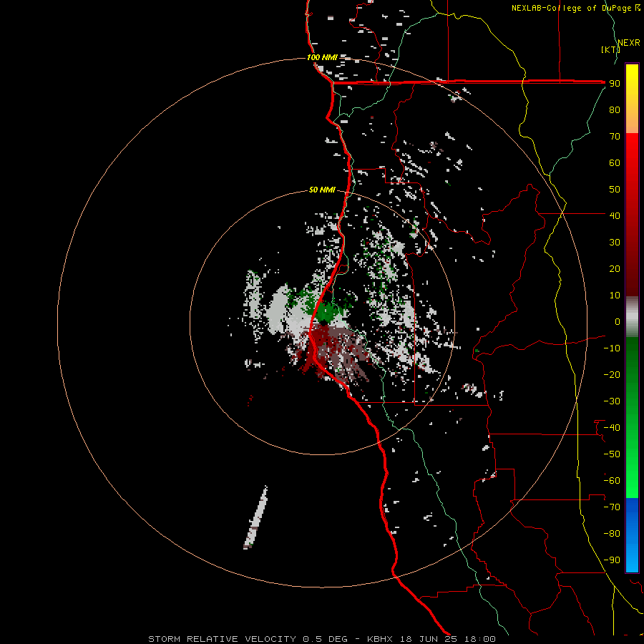The width and height of the screenshot is (644, 644).
Task: Click the -70 value on velocity scale
Action: click(612, 507)
